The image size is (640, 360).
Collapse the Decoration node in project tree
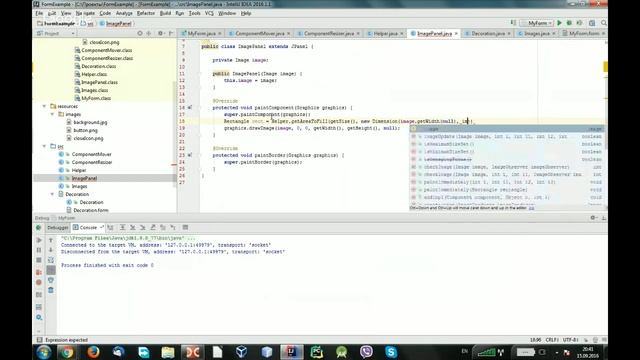[x=52, y=194]
